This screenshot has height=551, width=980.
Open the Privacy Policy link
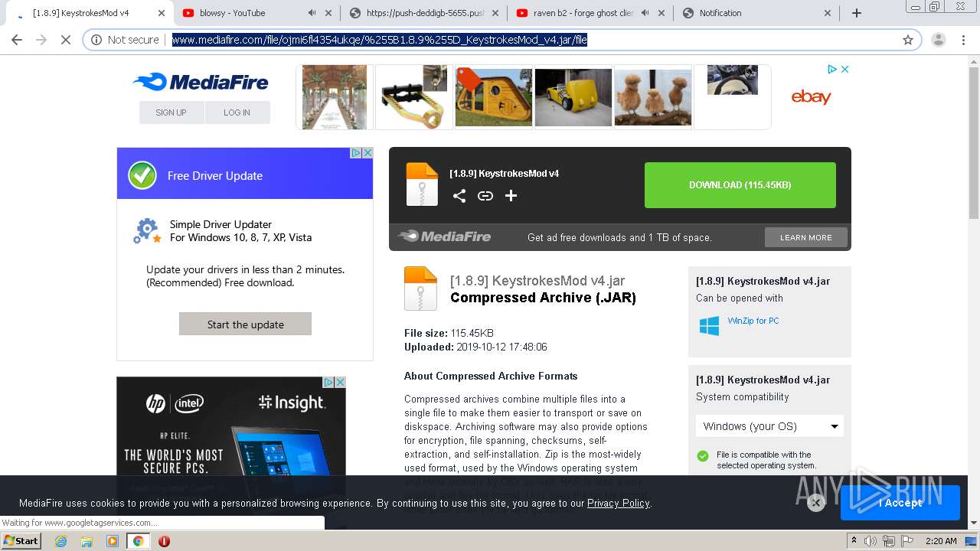(x=618, y=503)
